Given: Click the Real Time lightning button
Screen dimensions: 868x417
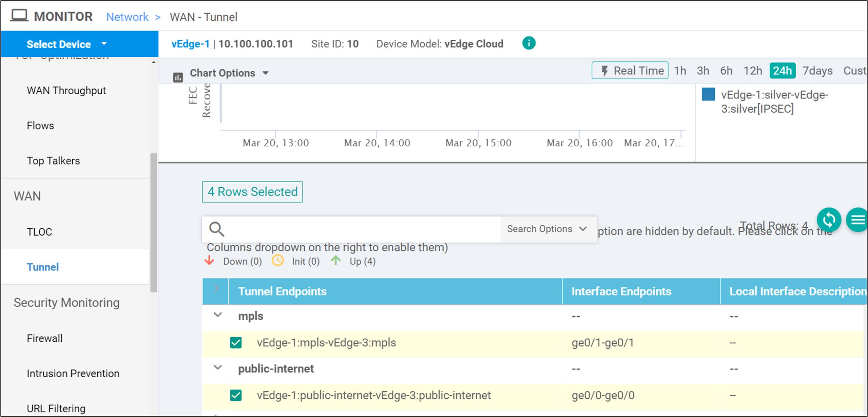Looking at the screenshot, I should point(630,71).
